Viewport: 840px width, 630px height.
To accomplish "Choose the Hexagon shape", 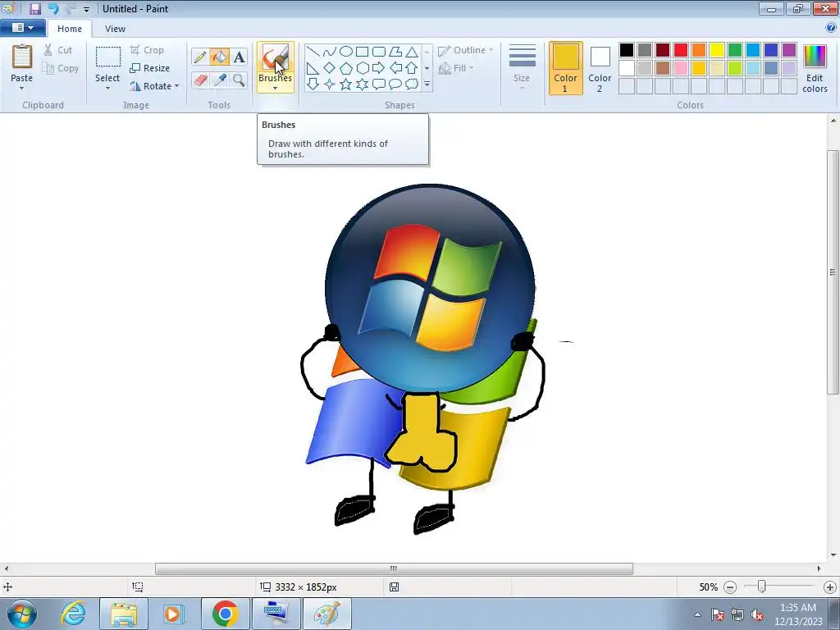I will click(362, 68).
